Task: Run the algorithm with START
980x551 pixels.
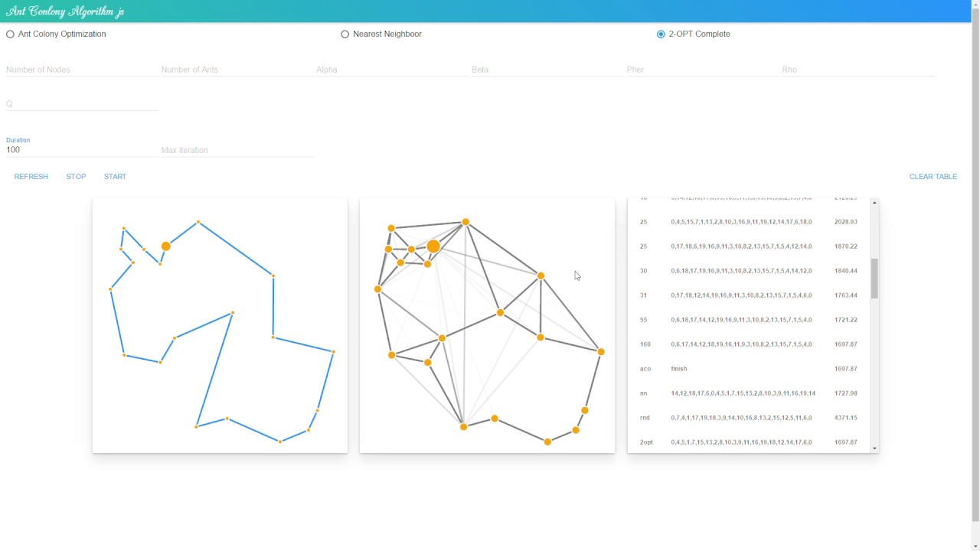Action: pos(116,177)
